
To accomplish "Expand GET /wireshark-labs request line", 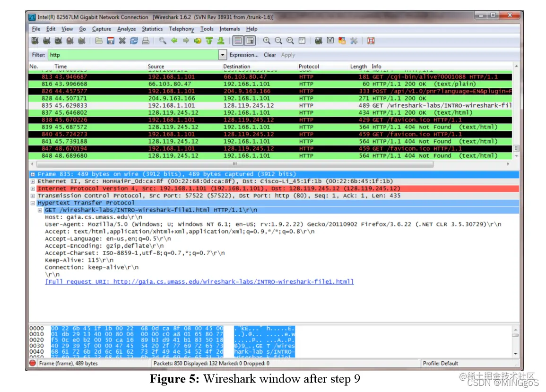I will (40, 210).
